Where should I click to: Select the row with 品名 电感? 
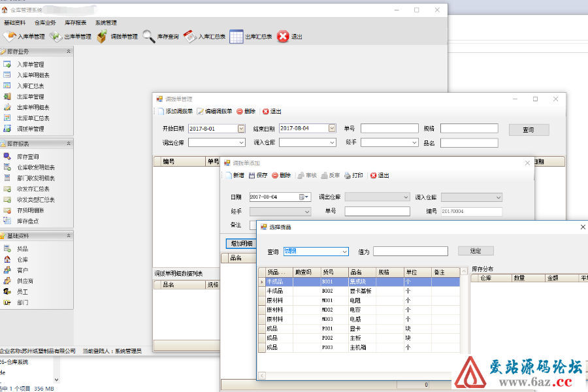pos(359,319)
